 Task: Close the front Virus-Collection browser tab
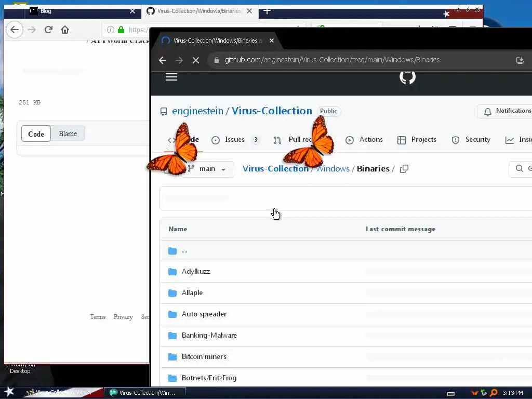271,41
